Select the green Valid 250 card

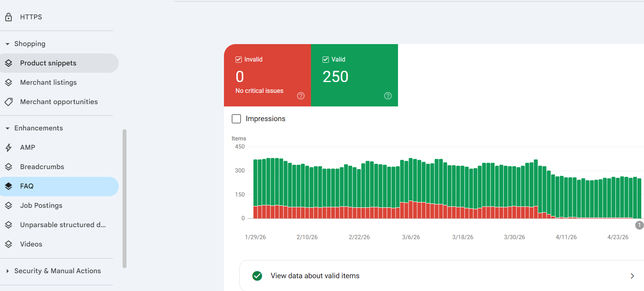354,75
